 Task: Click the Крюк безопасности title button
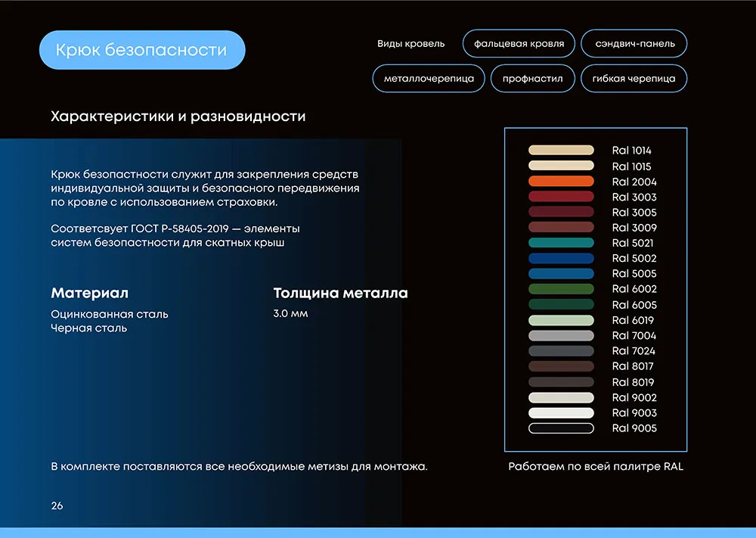click(x=142, y=50)
